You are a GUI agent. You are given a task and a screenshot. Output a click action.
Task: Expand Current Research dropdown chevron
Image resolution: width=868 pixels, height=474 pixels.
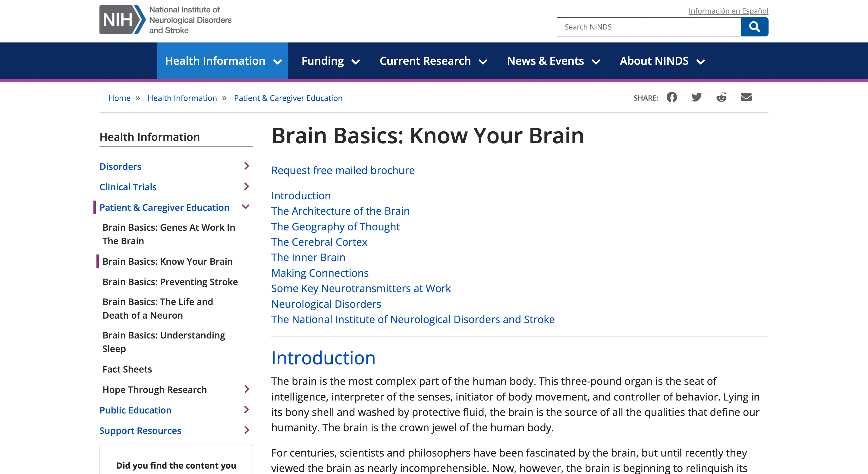click(483, 62)
